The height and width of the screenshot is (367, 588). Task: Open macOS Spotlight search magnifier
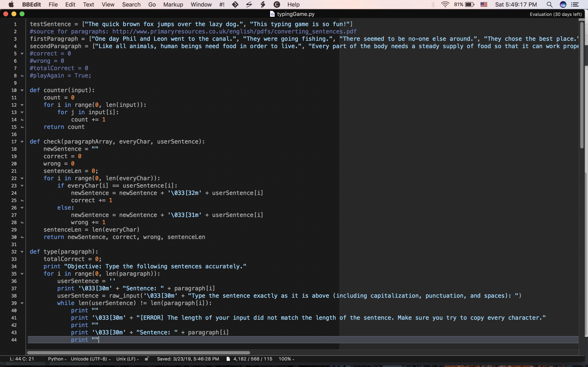[549, 5]
